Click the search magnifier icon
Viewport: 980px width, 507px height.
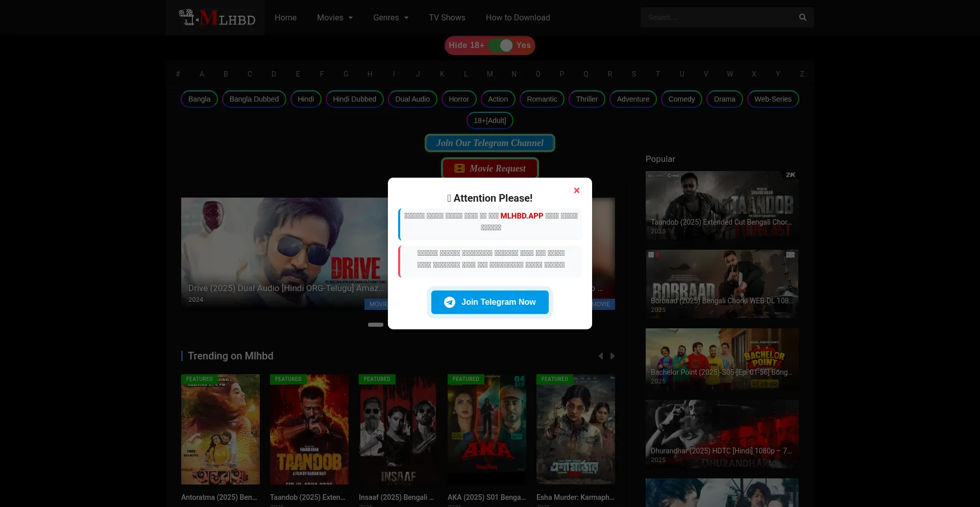point(802,17)
